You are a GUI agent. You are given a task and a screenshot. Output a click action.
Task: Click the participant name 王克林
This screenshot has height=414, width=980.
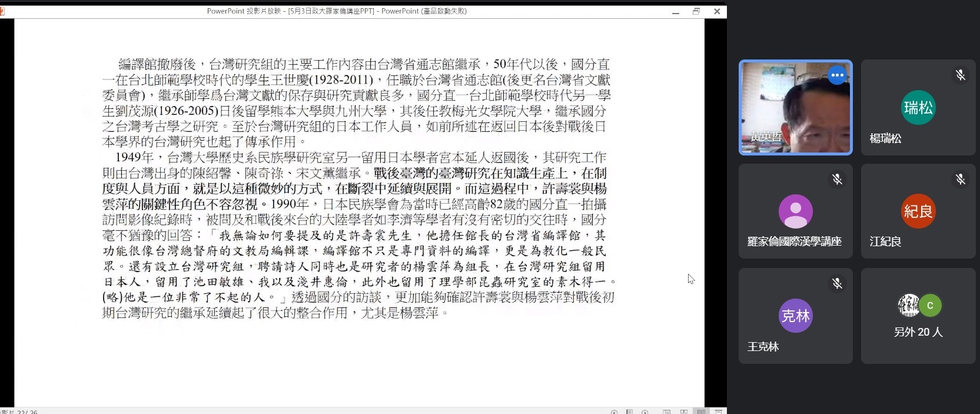[x=763, y=347]
